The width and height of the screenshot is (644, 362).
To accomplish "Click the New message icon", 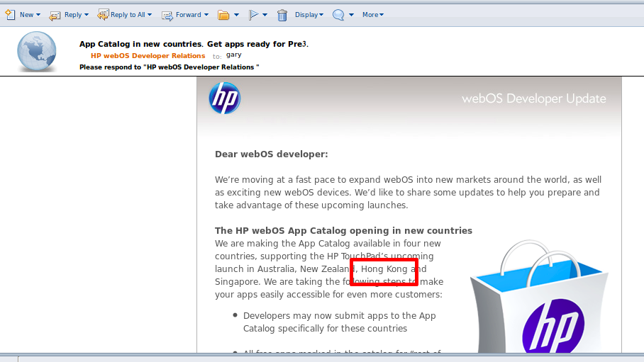I will tap(10, 15).
